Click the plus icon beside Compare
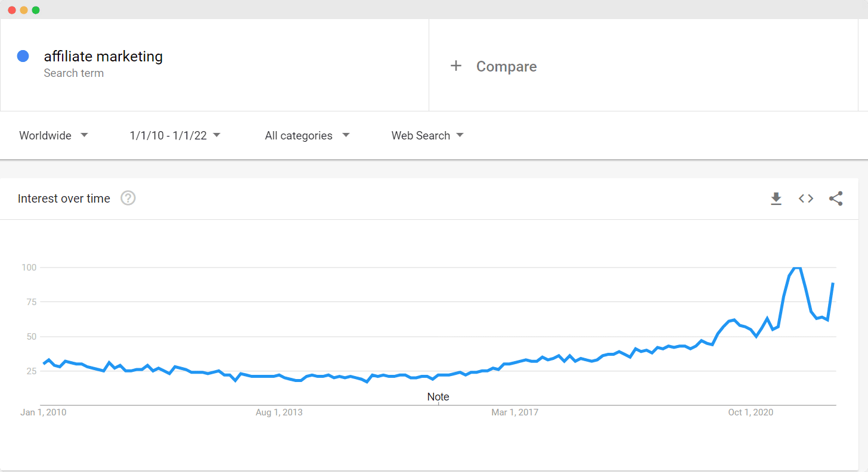The image size is (868, 472). pyautogui.click(x=456, y=66)
